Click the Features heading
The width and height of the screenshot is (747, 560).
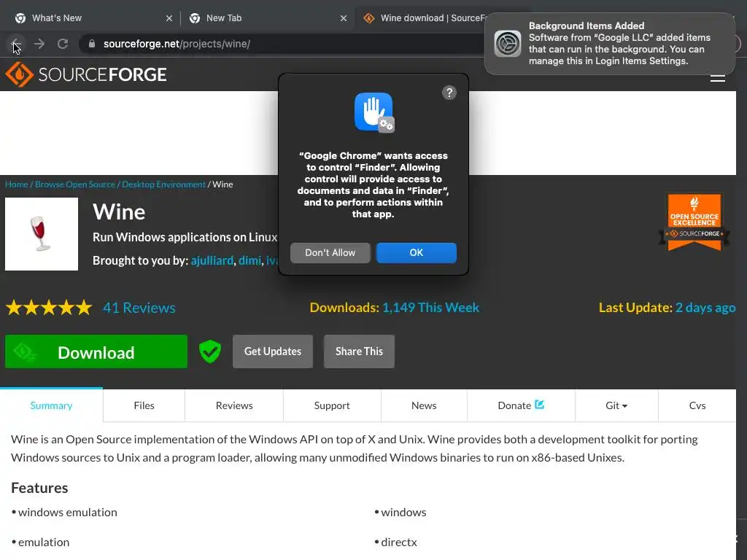pyautogui.click(x=39, y=488)
